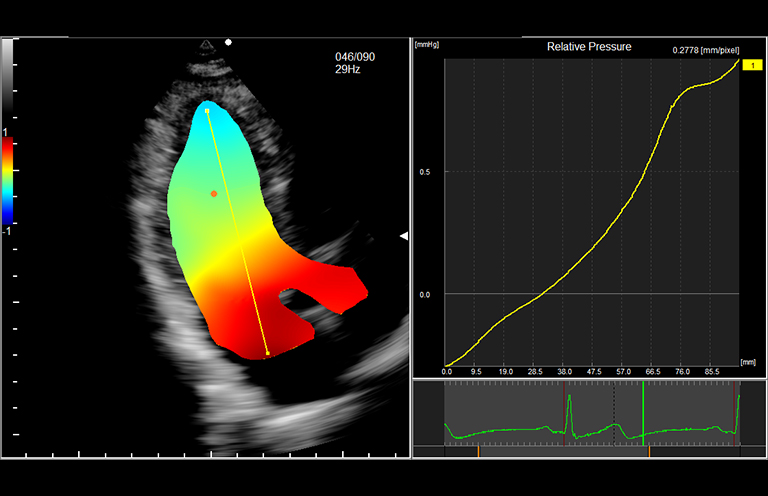Click the transducer apex marker icon
This screenshot has width=768, height=496.
[x=207, y=46]
